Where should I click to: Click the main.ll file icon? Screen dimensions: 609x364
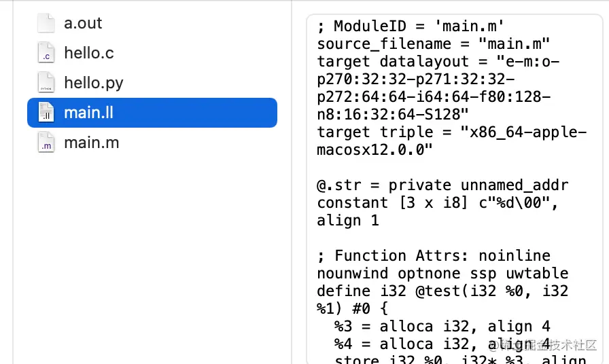tap(46, 113)
